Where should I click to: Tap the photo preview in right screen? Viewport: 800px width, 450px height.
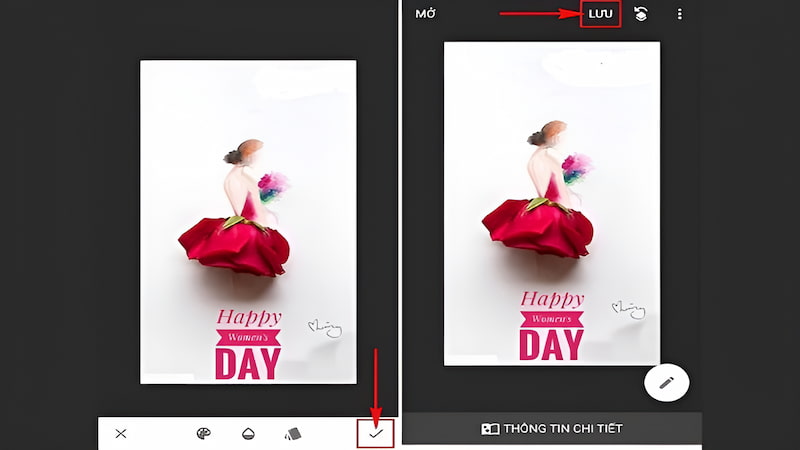coord(552,204)
